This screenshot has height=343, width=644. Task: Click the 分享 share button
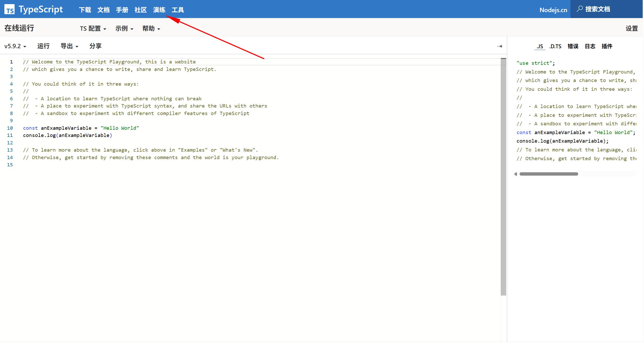pos(96,46)
